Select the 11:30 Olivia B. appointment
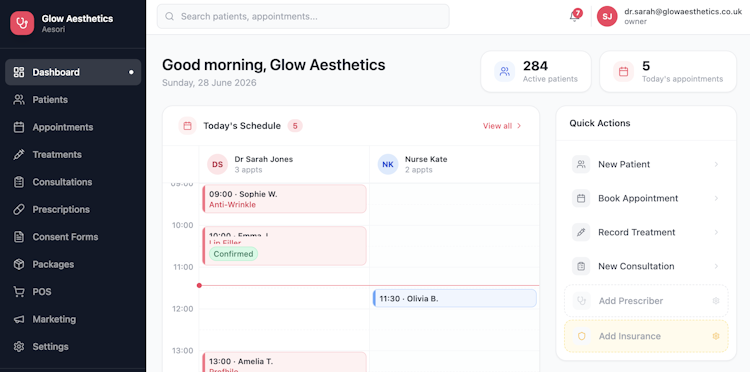The image size is (750, 372). [454, 298]
